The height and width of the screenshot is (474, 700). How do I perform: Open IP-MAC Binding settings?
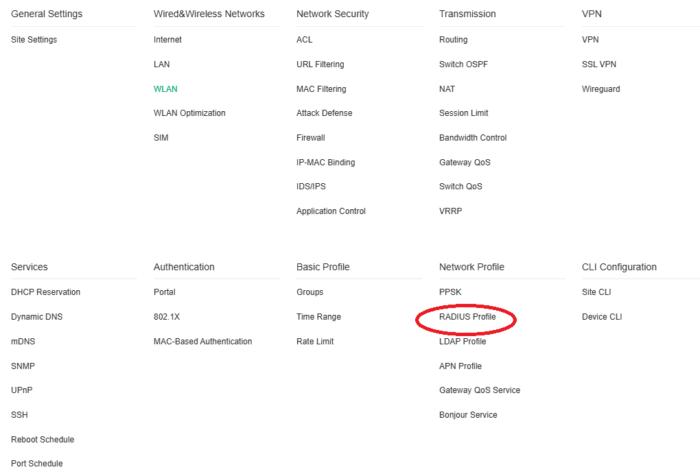click(x=325, y=162)
